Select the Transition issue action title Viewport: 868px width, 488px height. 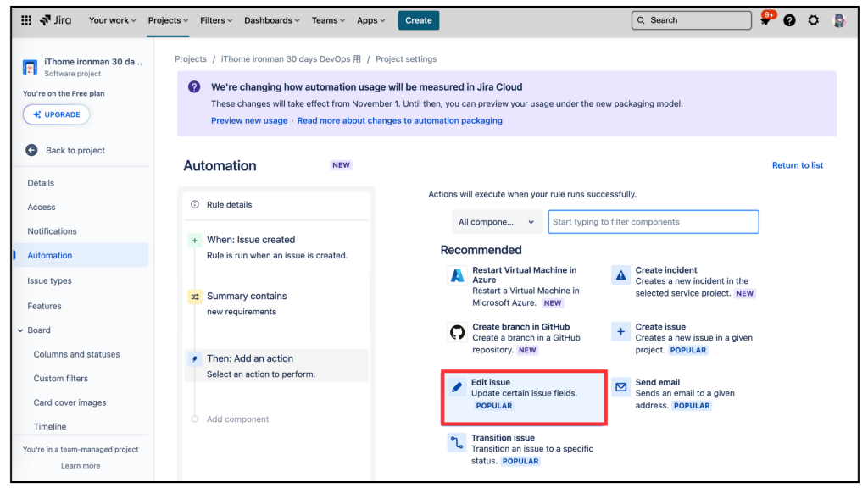[503, 438]
